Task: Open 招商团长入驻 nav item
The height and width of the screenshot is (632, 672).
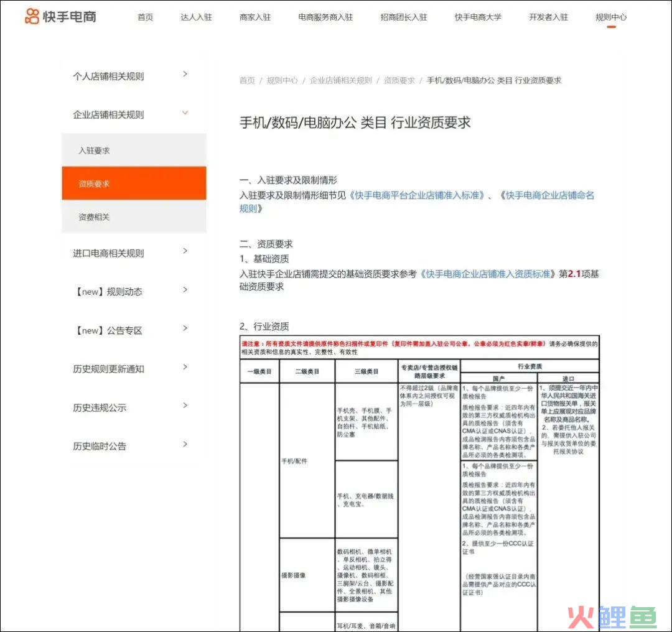Action: click(404, 17)
